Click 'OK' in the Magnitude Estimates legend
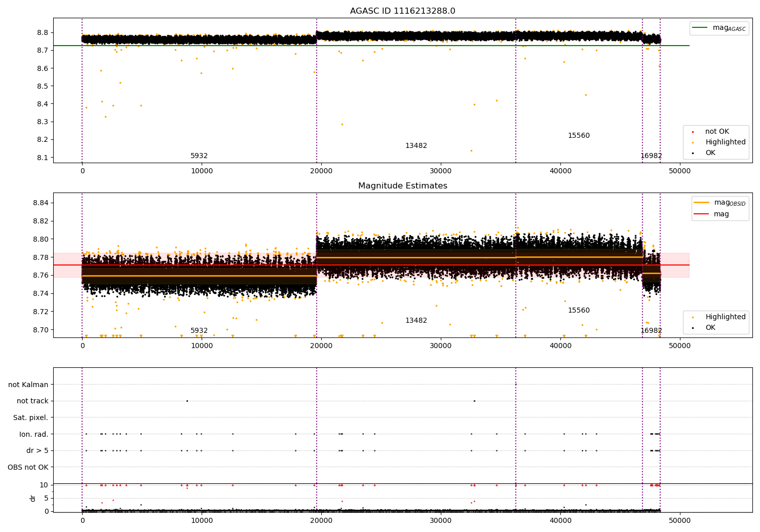This screenshot has width=760, height=532. [710, 328]
